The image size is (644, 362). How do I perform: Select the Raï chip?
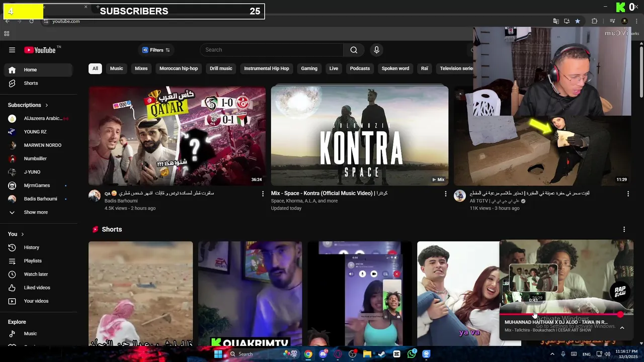pos(425,68)
